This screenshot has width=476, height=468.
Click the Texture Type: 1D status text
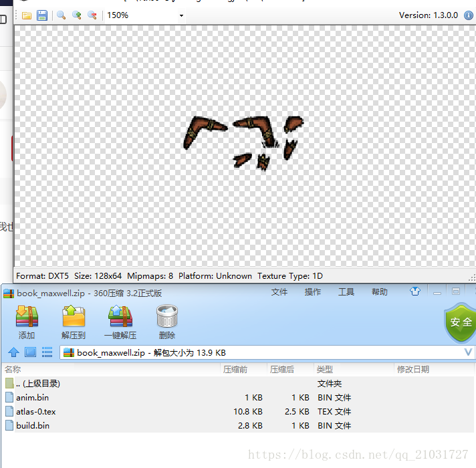290,276
